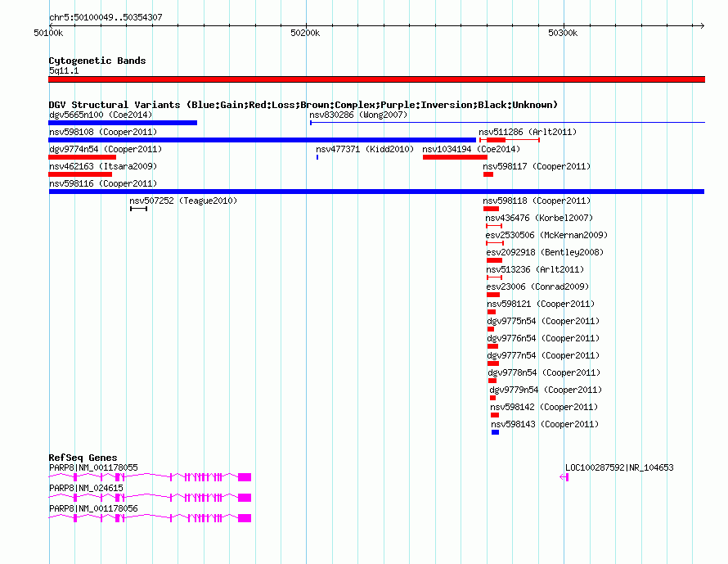
Task: Open nsv598142 (Cooper2011) variant label
Action: point(544,407)
